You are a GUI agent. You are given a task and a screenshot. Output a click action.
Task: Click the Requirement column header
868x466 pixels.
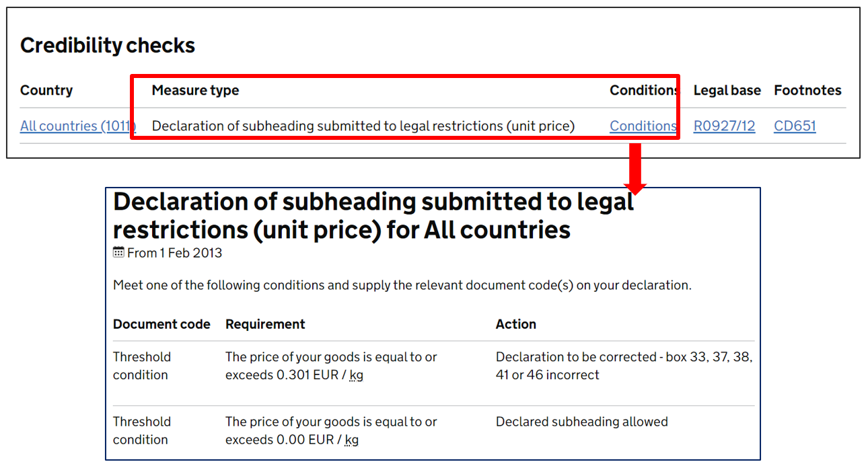265,324
